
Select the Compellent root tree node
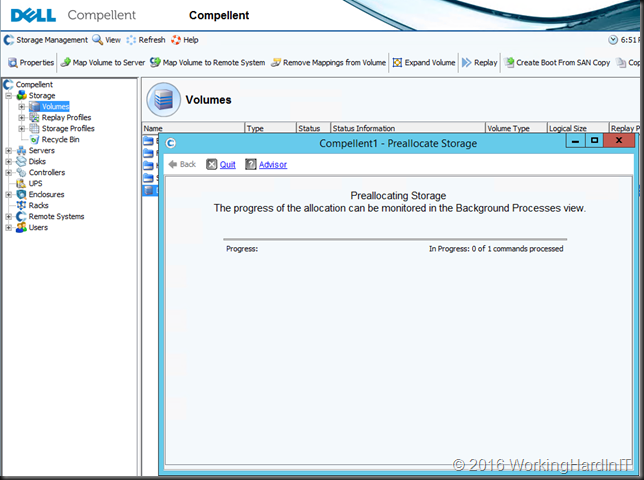(34, 85)
